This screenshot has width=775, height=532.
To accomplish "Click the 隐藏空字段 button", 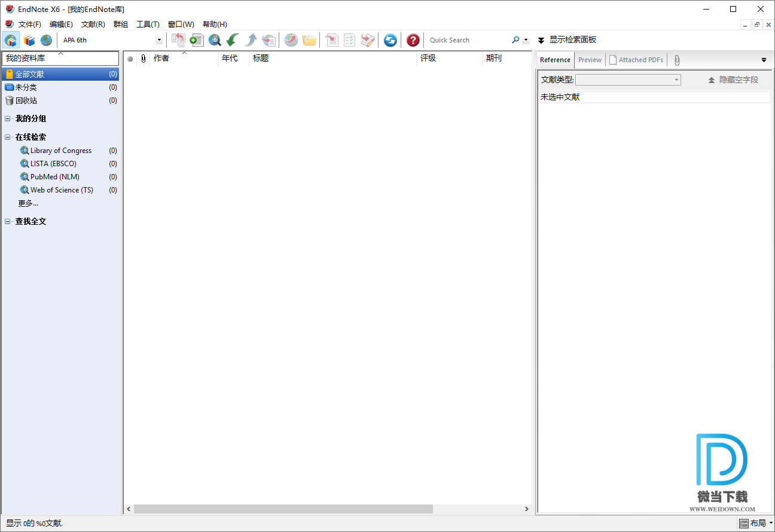I will [733, 80].
